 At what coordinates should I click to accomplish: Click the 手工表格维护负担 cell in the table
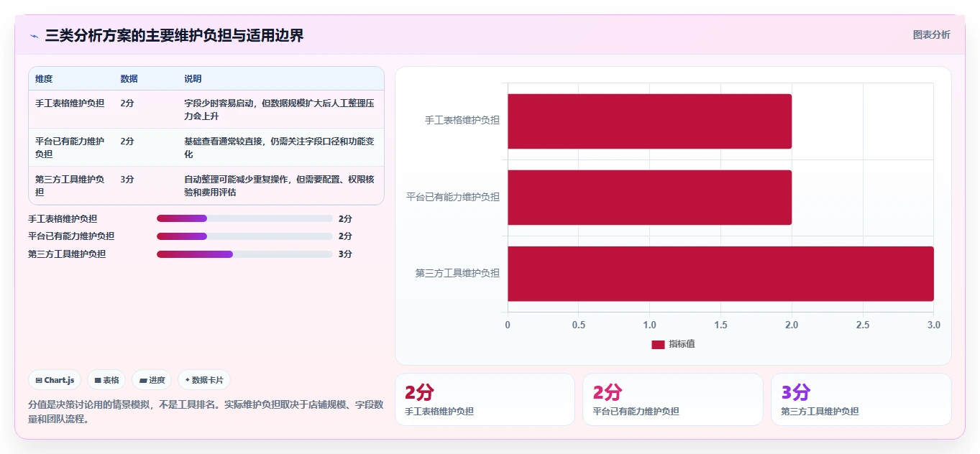tap(70, 103)
